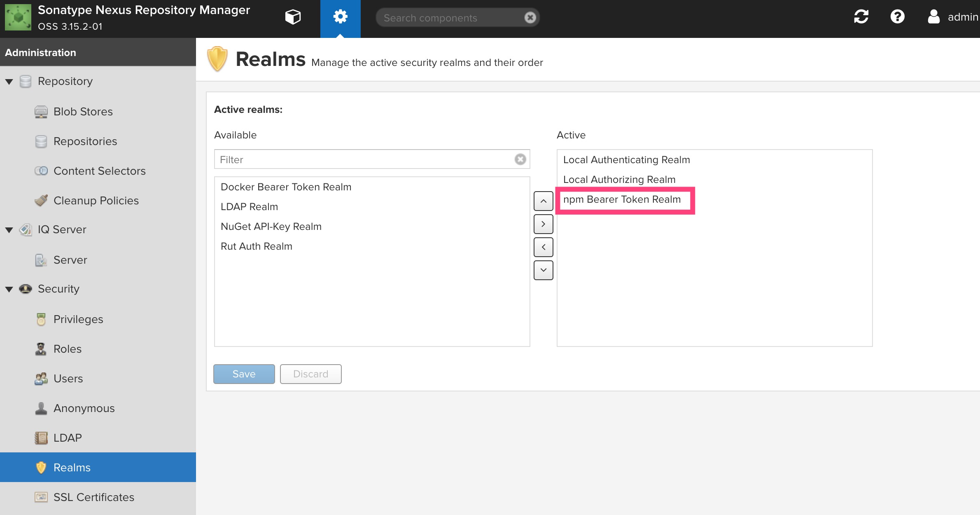Click the Server document icon

[x=41, y=260]
